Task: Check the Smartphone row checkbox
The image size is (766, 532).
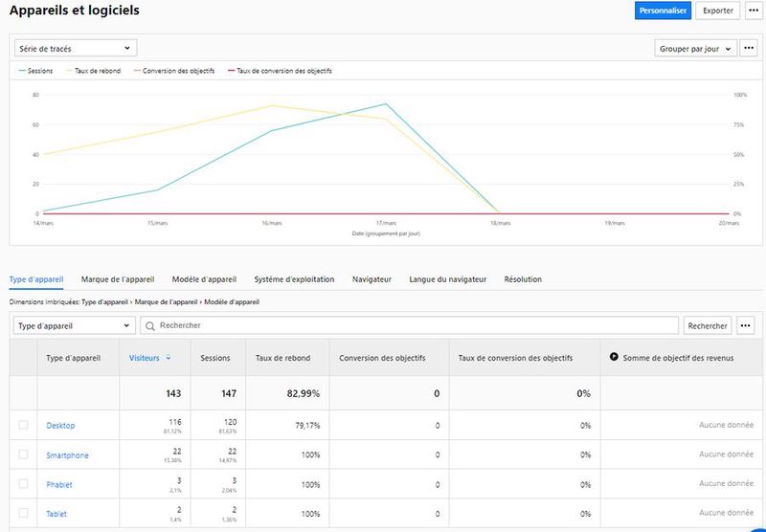Action: click(23, 454)
